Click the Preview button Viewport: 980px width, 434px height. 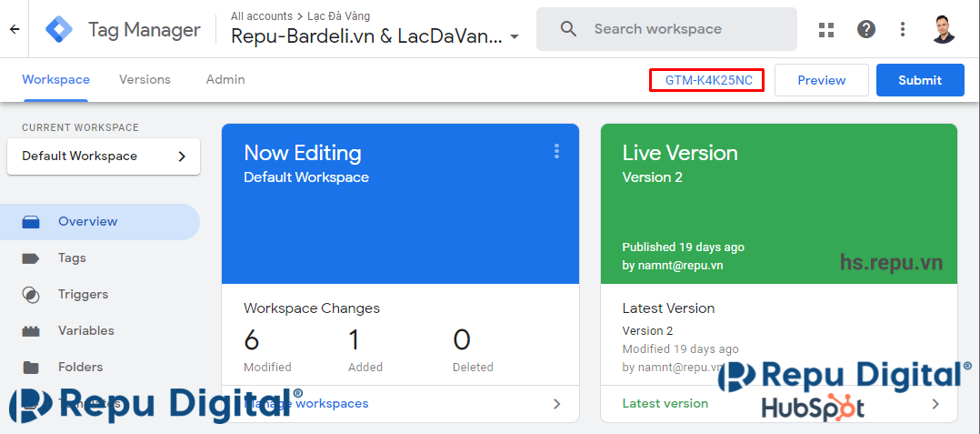pos(821,80)
